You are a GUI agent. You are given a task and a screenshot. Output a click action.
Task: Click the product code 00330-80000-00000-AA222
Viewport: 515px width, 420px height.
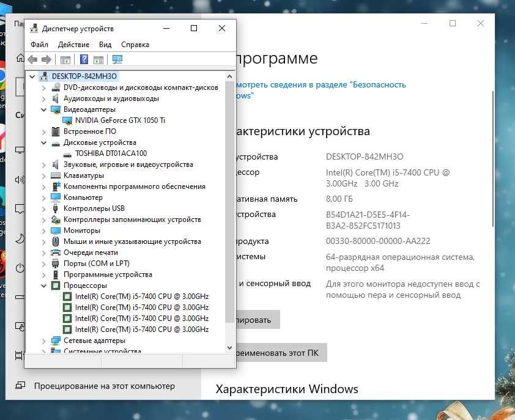click(378, 241)
